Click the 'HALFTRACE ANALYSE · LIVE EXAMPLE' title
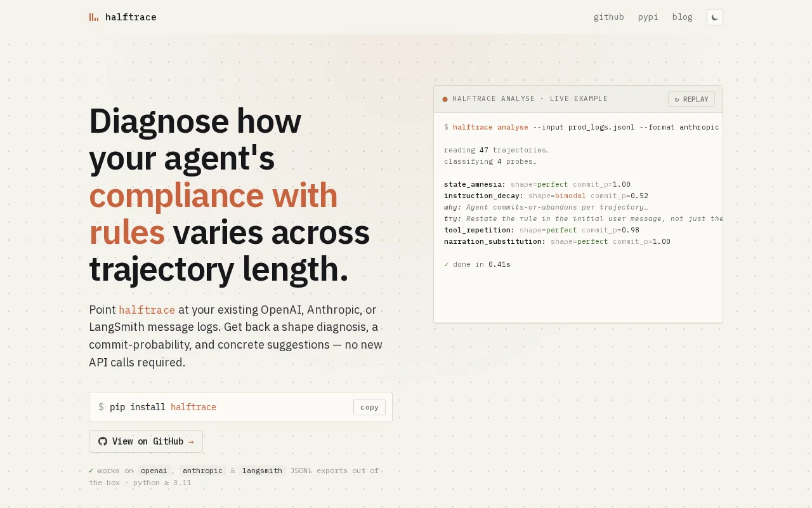The height and width of the screenshot is (508, 812). (x=530, y=99)
